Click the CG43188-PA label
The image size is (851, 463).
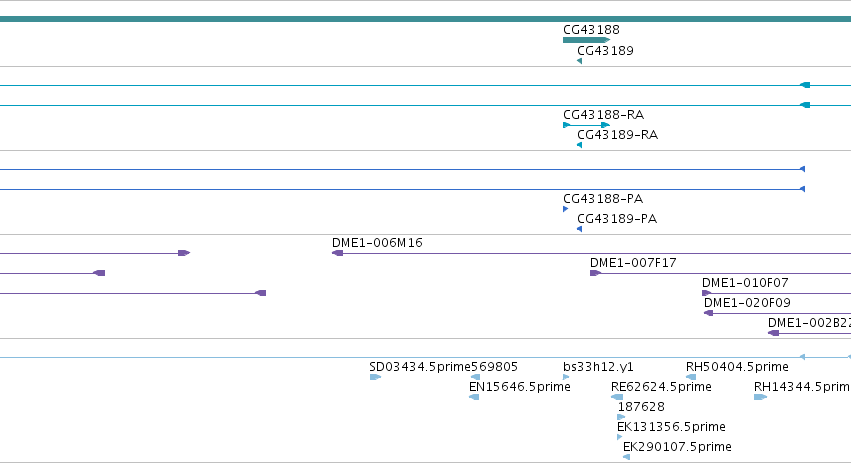click(x=603, y=199)
